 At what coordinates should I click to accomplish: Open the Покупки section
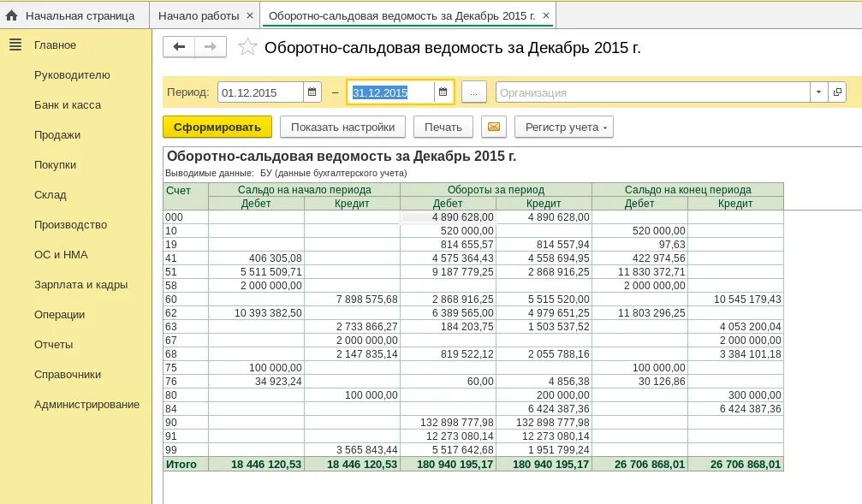(55, 165)
